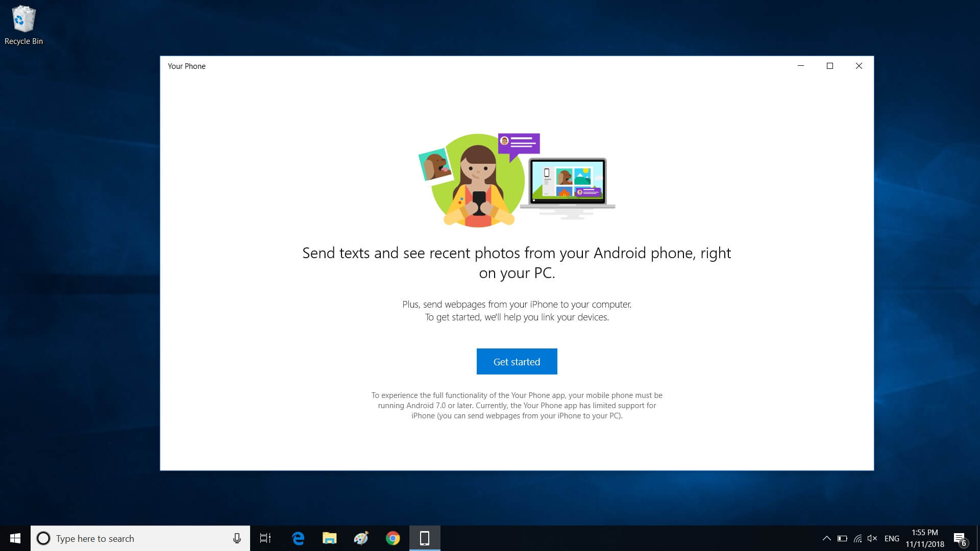
Task: Open the Recycle Bin desktop icon
Action: [x=23, y=26]
